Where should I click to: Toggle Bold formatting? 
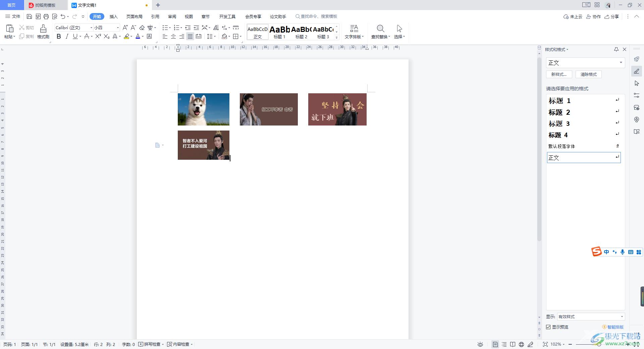[x=59, y=36]
